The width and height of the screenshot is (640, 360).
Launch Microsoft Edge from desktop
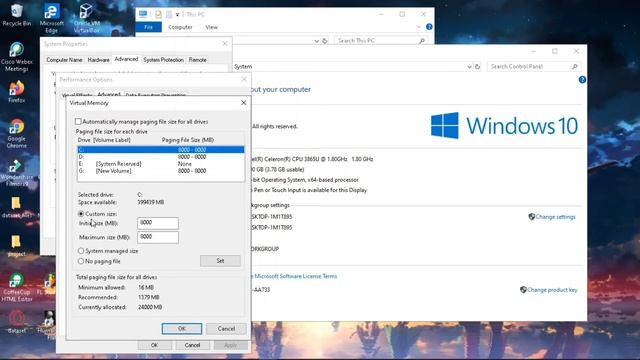pyautogui.click(x=51, y=18)
